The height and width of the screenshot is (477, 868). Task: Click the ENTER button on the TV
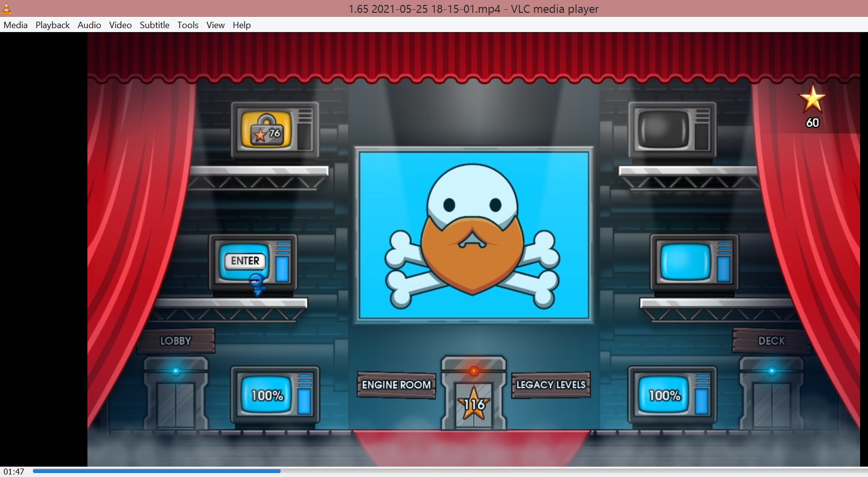(x=245, y=261)
